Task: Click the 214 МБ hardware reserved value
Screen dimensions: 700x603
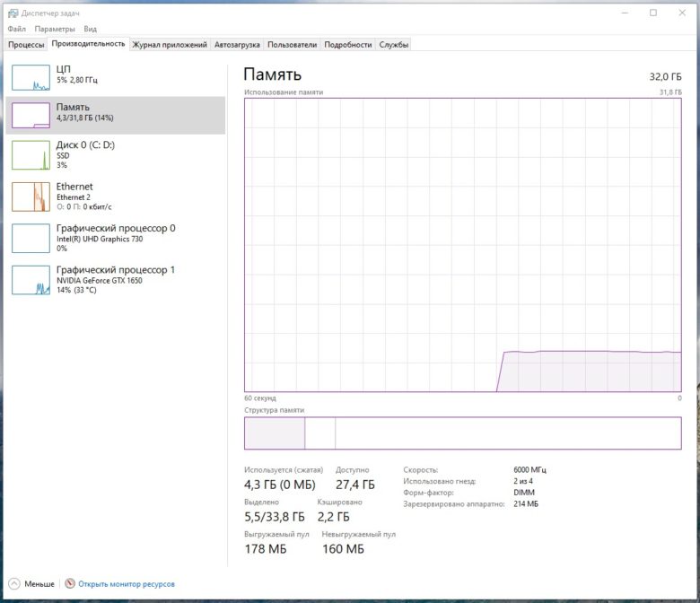Action: pyautogui.click(x=526, y=504)
